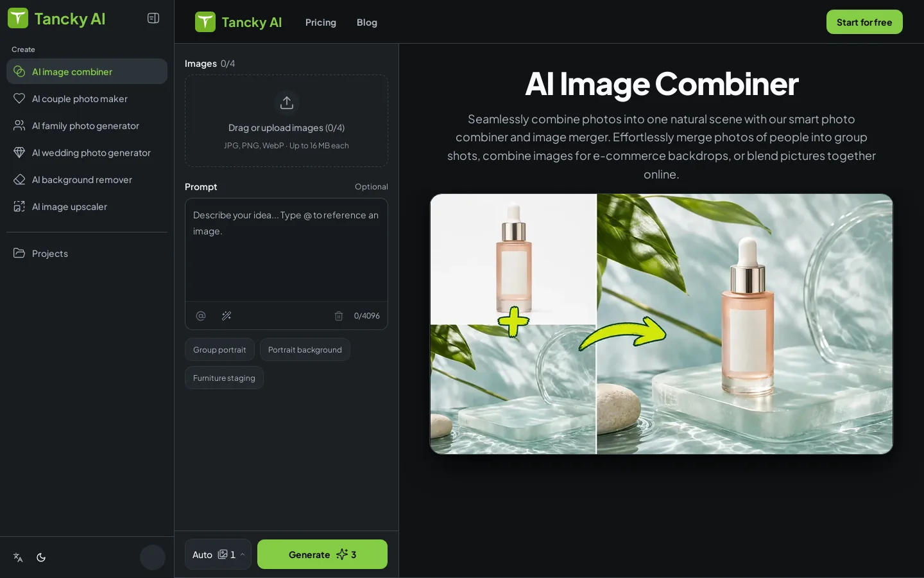Expand the Auto aspect ratio dropdown
The height and width of the screenshot is (578, 924).
pyautogui.click(x=218, y=554)
